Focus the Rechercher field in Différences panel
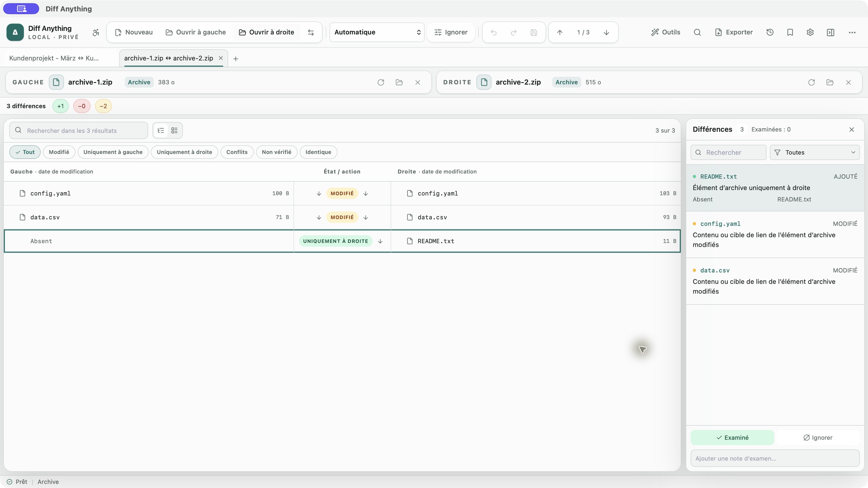 (x=729, y=153)
